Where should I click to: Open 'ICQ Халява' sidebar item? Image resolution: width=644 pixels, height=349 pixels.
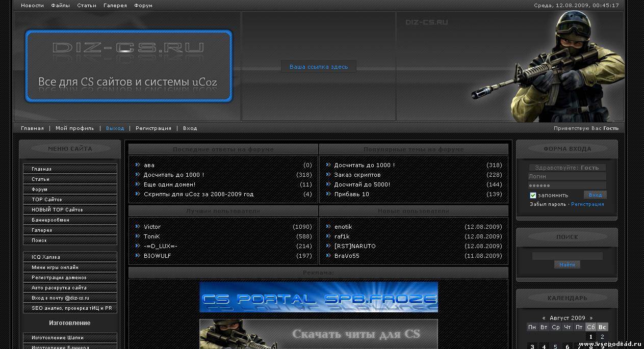pos(70,257)
